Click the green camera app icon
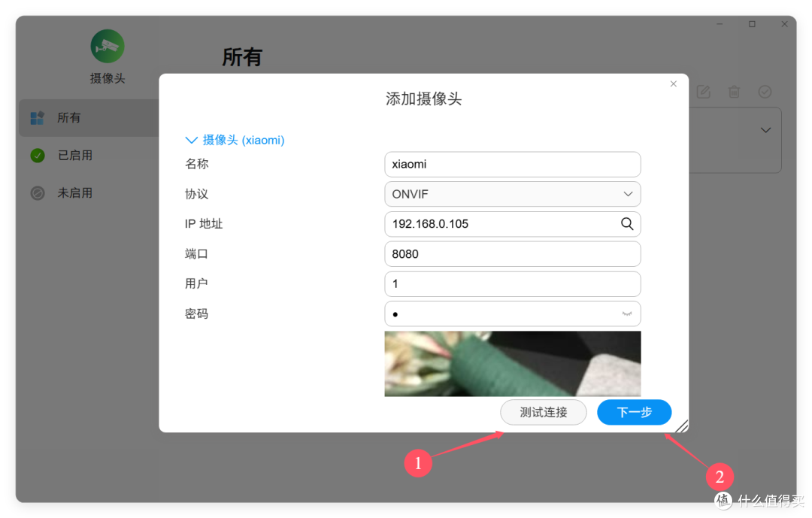 (108, 47)
